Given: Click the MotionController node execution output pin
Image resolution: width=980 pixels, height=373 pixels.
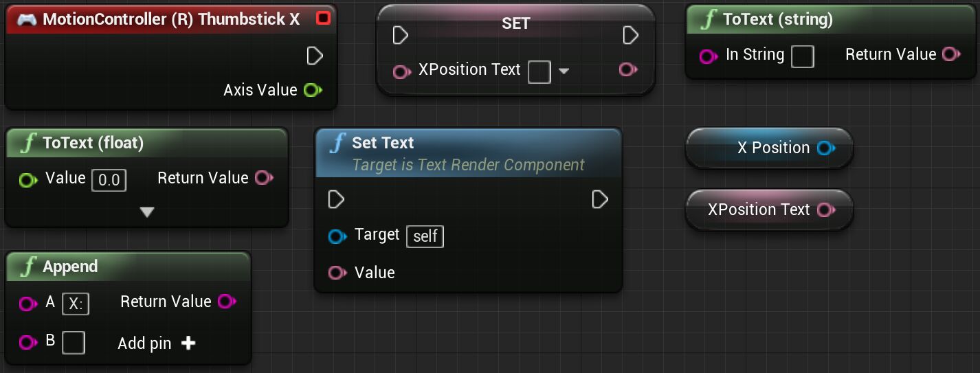Looking at the screenshot, I should [x=315, y=56].
